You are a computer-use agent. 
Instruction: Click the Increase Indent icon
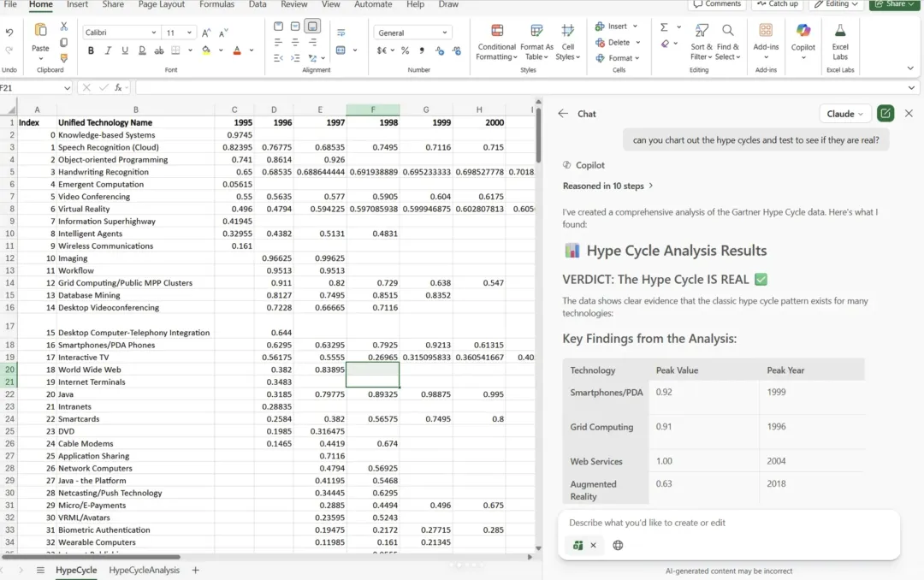point(295,58)
